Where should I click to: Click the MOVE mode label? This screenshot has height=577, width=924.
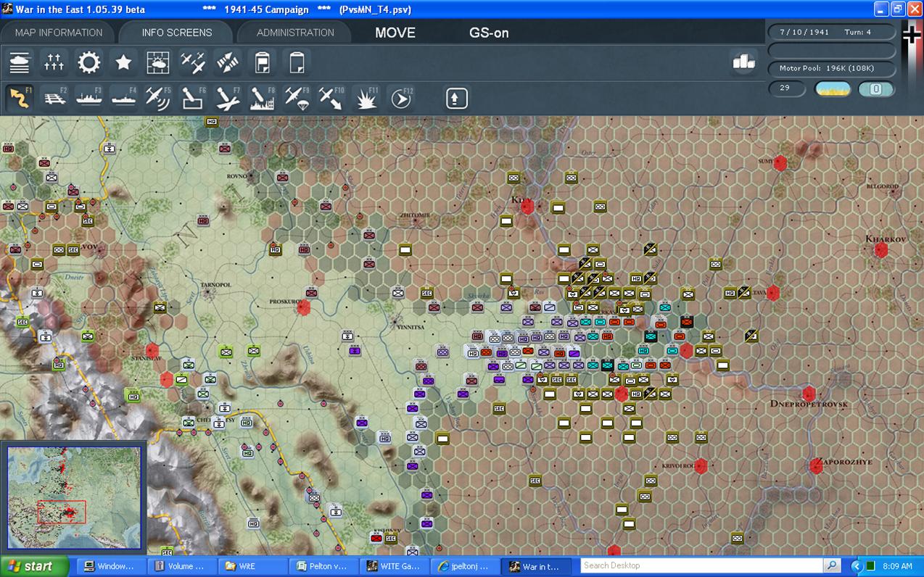pos(395,33)
